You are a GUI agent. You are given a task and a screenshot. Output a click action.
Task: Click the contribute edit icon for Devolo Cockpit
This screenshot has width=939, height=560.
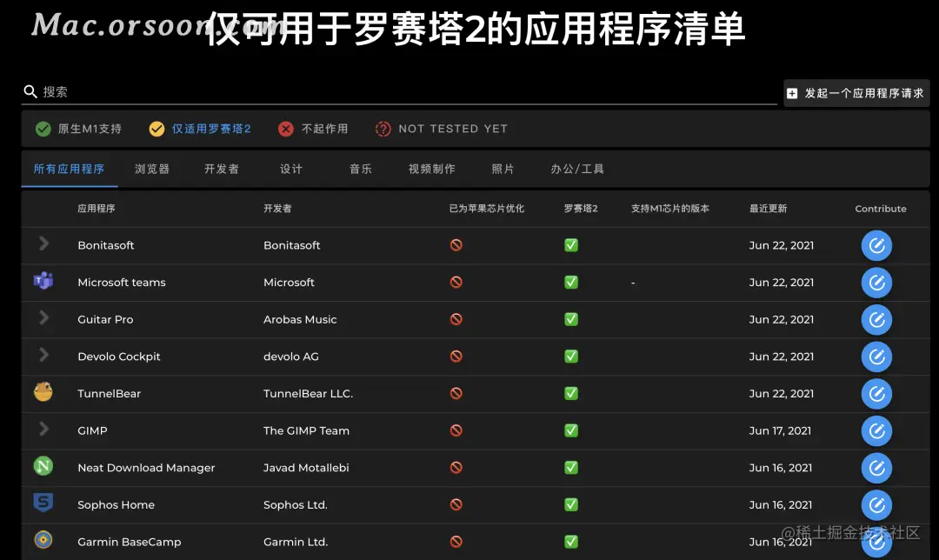click(x=876, y=357)
